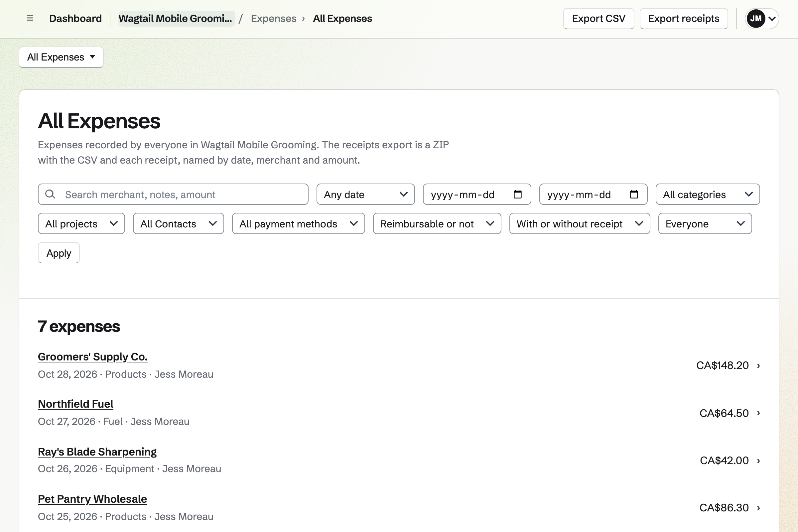This screenshot has width=798, height=532.
Task: Open the All Expenses view switcher
Action: (x=61, y=57)
